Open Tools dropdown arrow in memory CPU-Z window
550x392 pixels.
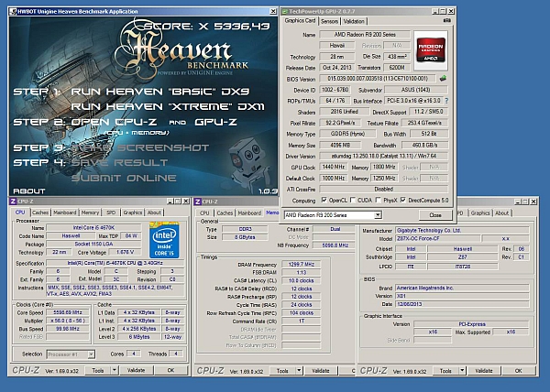(x=299, y=371)
